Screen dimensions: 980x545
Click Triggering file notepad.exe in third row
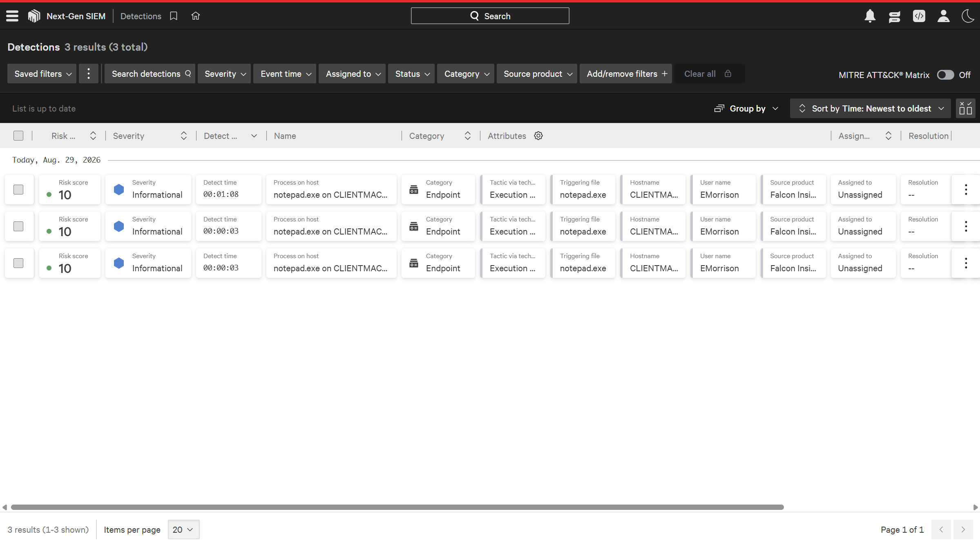pyautogui.click(x=583, y=268)
